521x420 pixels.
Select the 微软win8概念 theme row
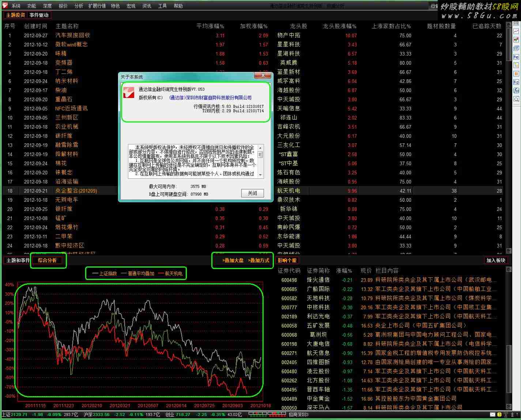pos(252,45)
